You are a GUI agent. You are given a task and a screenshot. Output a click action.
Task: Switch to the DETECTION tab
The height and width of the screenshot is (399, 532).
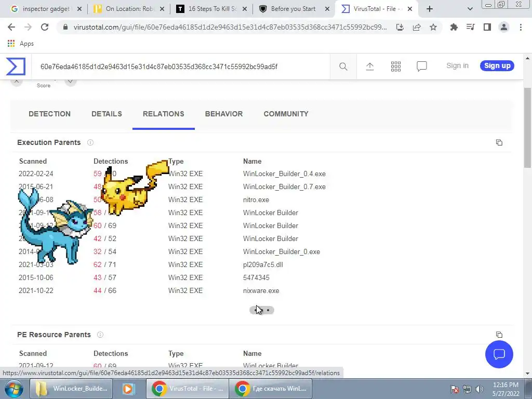[x=49, y=114]
